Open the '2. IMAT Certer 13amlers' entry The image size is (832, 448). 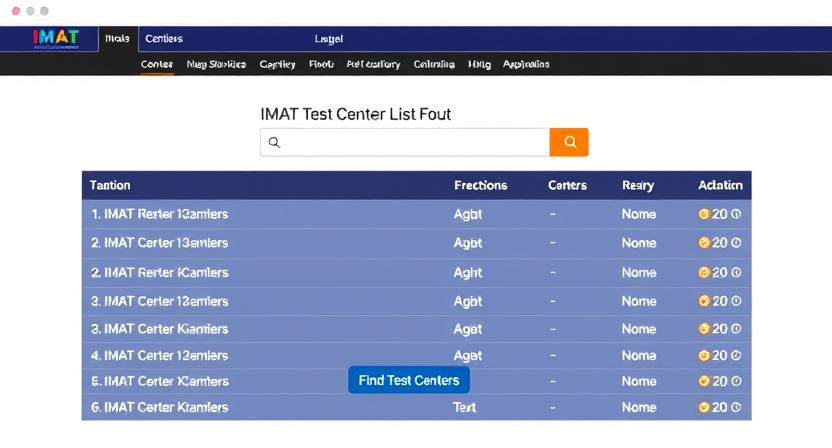[160, 243]
